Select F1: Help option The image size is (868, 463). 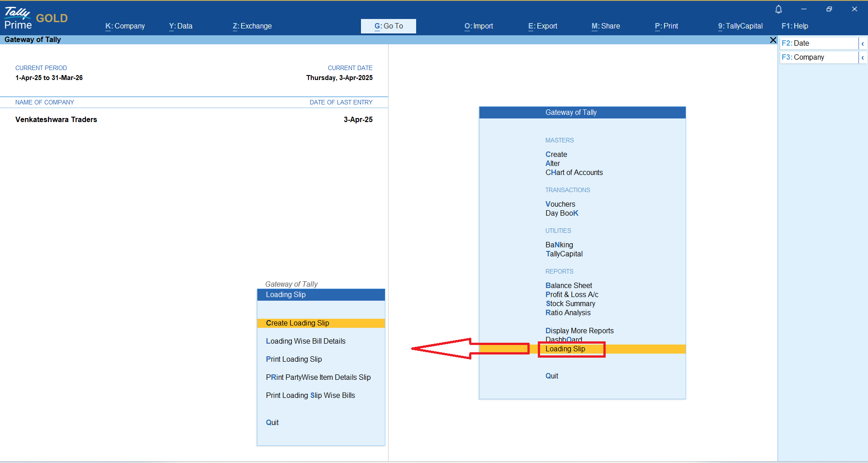[794, 26]
